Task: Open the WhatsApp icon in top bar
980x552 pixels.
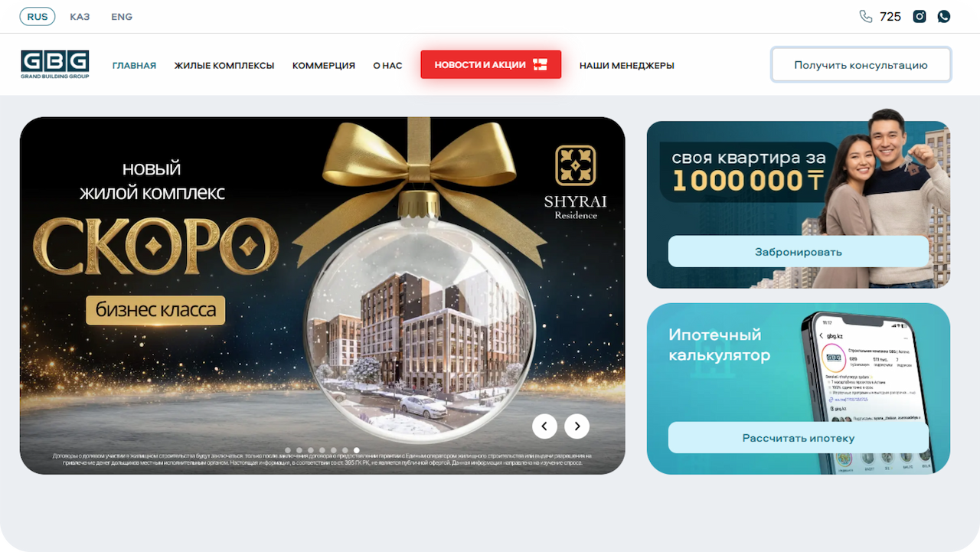Action: (x=944, y=16)
